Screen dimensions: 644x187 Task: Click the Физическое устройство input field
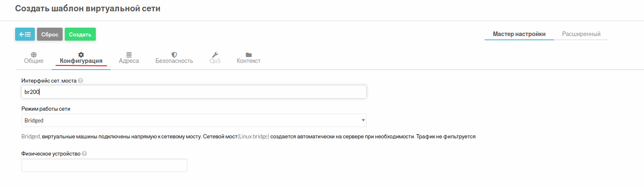point(104,165)
